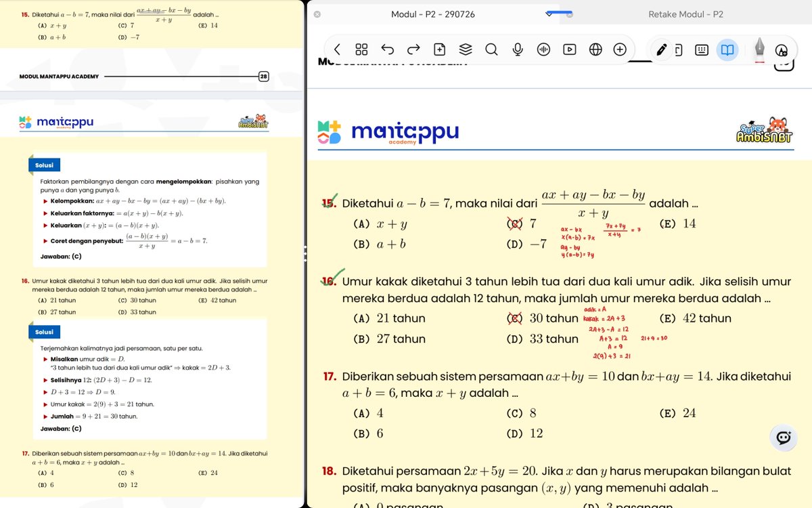This screenshot has height=508, width=812.
Task: Choose answer (C) 8 for question 17
Action: [521, 413]
